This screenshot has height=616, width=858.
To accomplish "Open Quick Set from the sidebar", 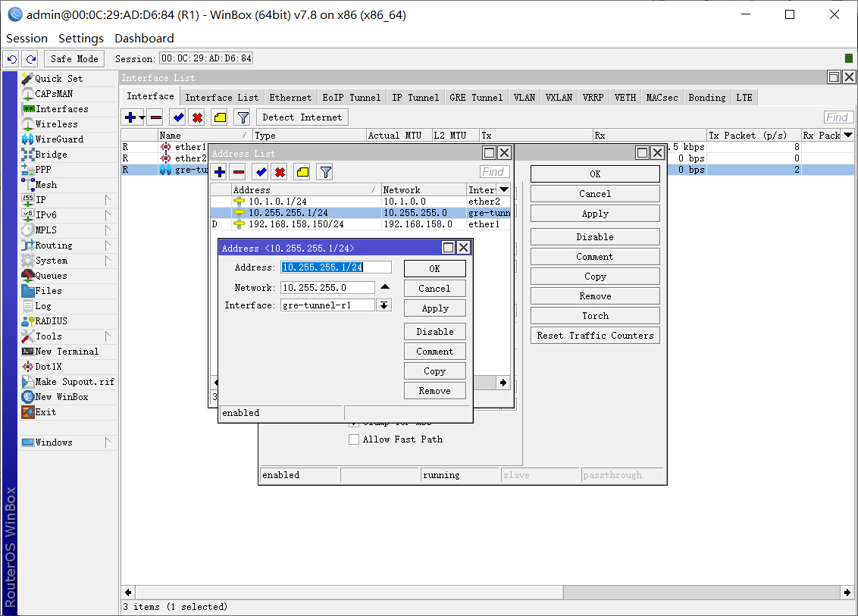I will pos(68,79).
